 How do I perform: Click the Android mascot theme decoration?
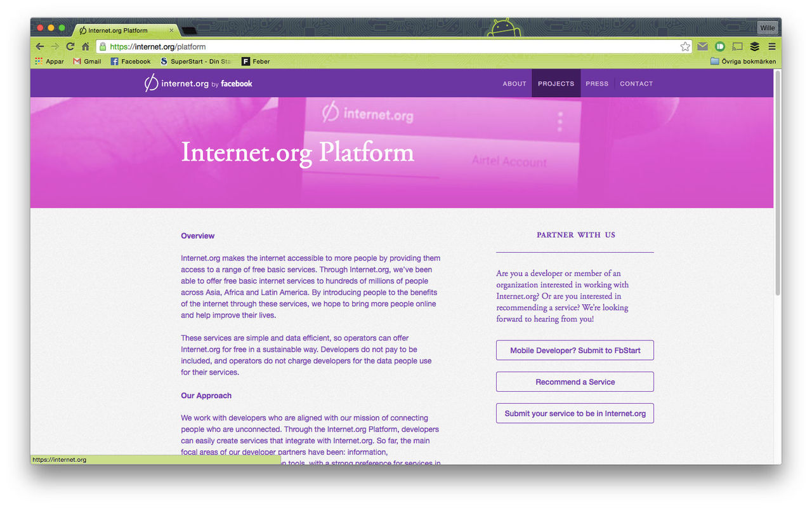503,28
